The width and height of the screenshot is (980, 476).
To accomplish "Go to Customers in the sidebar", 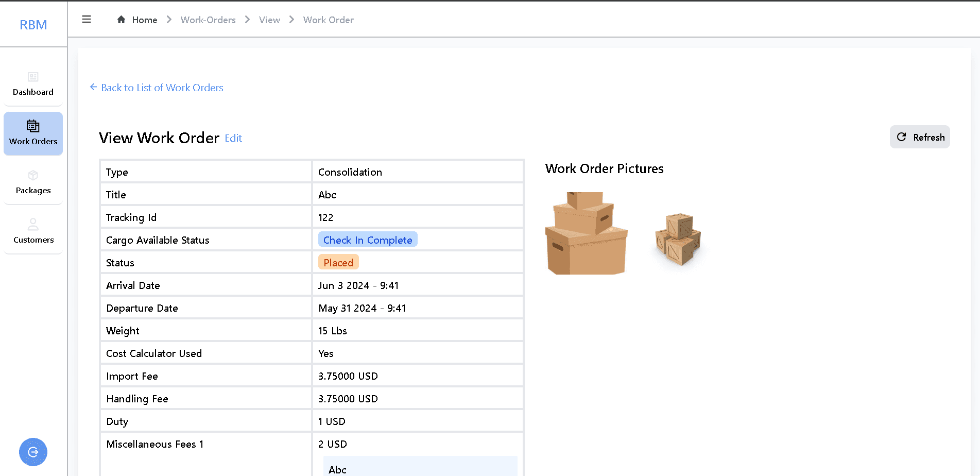I will (x=33, y=232).
